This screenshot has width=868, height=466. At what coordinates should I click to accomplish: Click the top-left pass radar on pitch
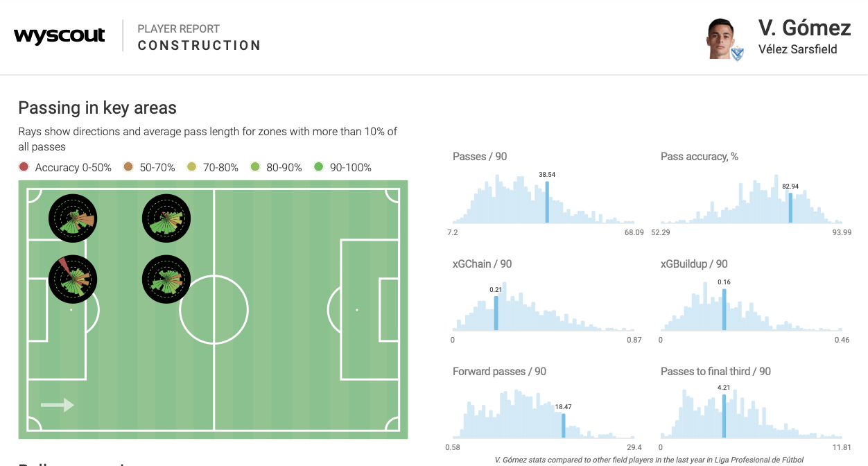click(x=73, y=218)
